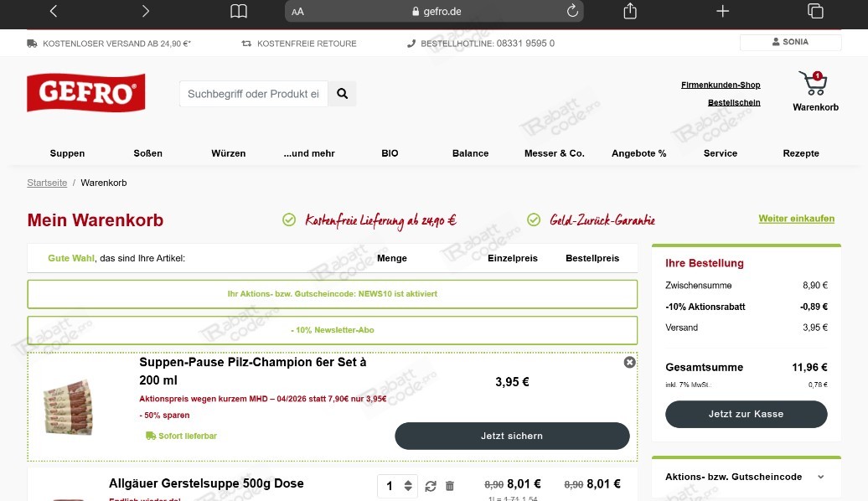Screen dimensions: 868x501
Task: Open the AA page settings menu
Action: click(x=297, y=11)
